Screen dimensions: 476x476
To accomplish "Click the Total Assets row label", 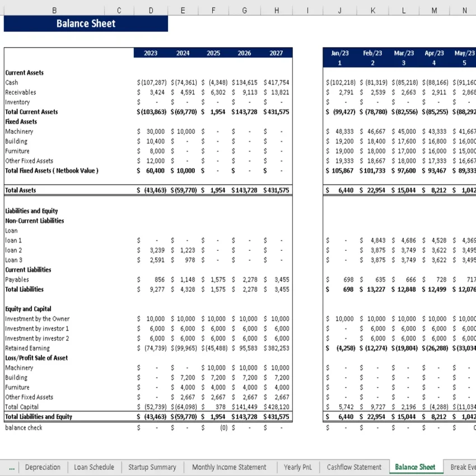I will click(x=19, y=190).
